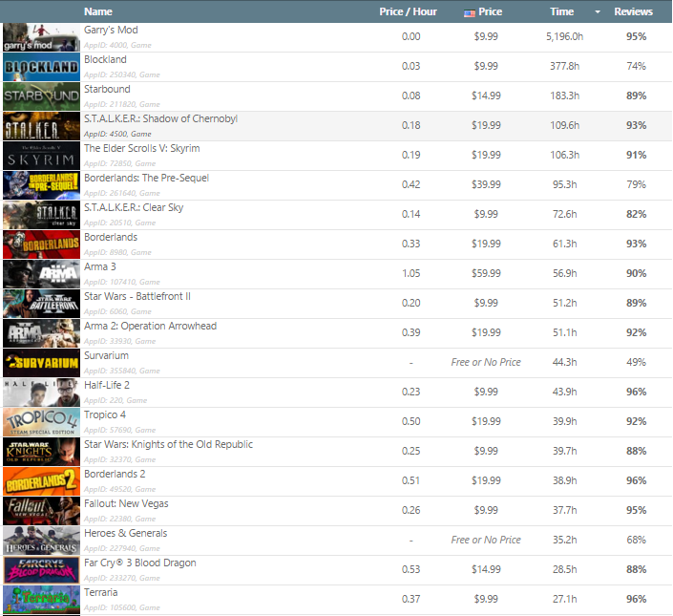Image resolution: width=673 pixels, height=616 pixels.
Task: Open the Arma 2 Operation Arrowhead thumbnail
Action: click(x=41, y=333)
